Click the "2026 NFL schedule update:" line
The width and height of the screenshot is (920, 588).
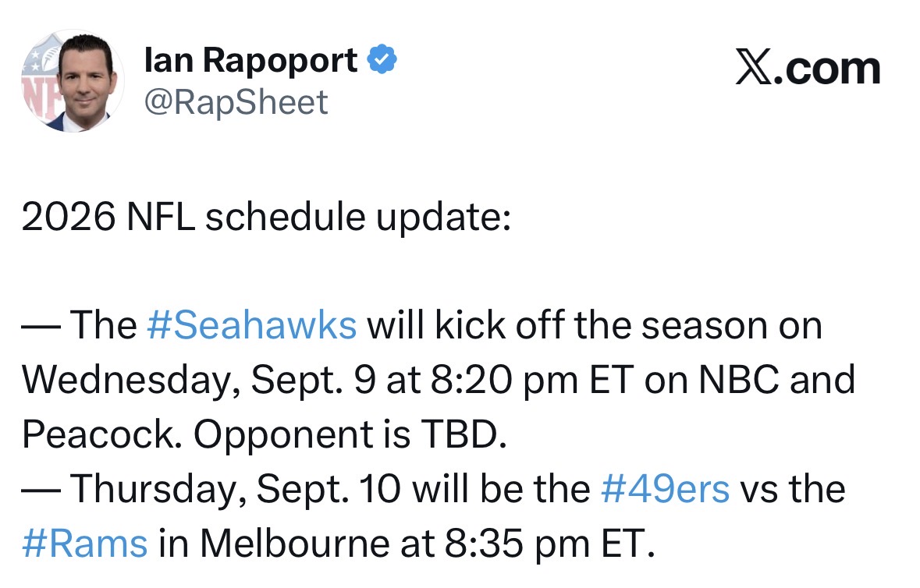point(266,218)
